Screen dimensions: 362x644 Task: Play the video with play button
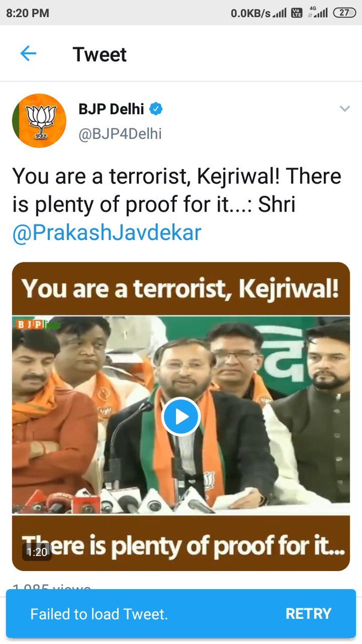click(x=181, y=416)
